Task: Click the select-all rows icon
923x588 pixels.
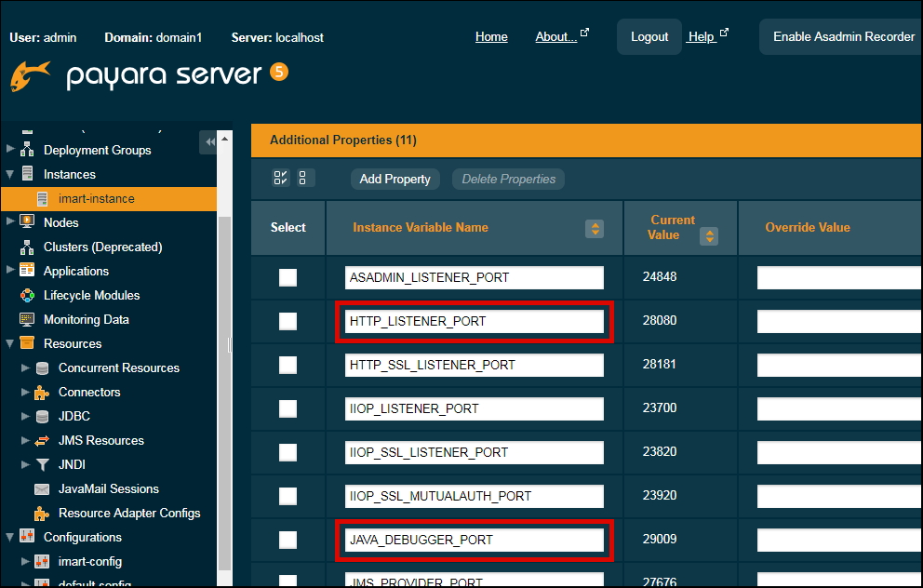Action: (281, 179)
